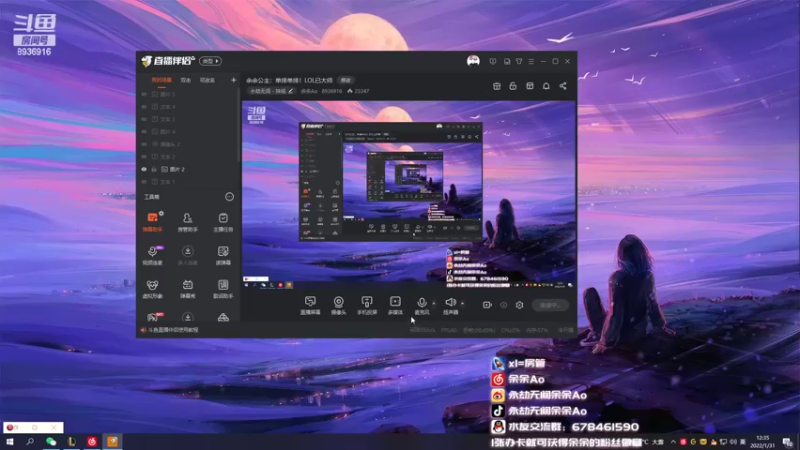This screenshot has width=800, height=450.
Task: Click the gear badge on 弹幕助手
Action: (x=161, y=213)
